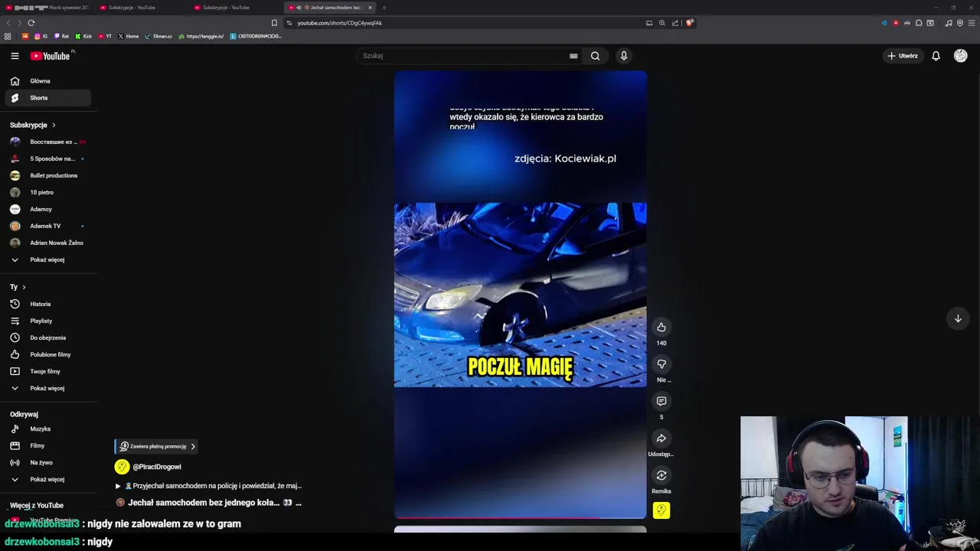Go forward in browser history
Screen dimensions: 980x551
19,23
